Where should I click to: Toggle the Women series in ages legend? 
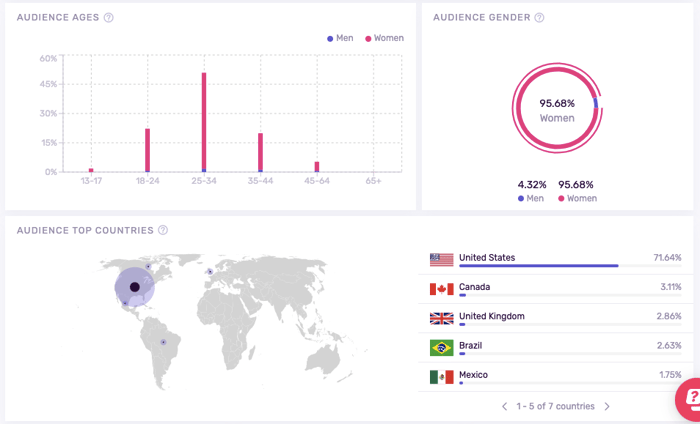pyautogui.click(x=384, y=38)
